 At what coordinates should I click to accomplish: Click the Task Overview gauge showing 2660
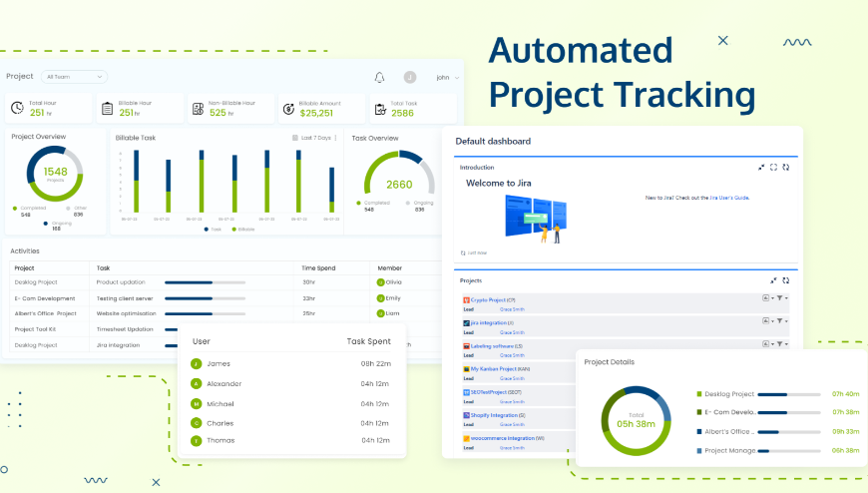[399, 173]
